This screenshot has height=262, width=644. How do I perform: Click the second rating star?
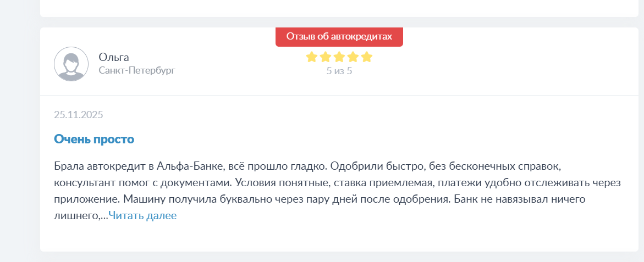coord(326,57)
